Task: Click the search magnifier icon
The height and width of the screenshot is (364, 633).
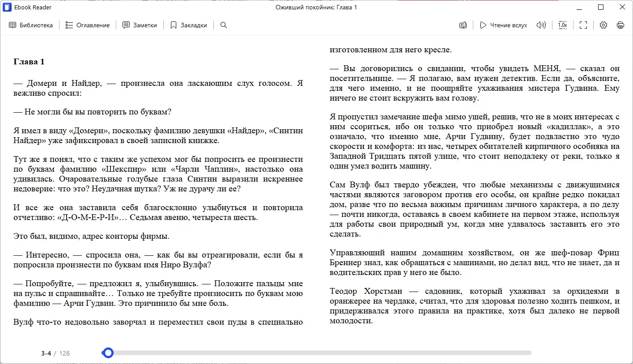Action: pos(223,25)
